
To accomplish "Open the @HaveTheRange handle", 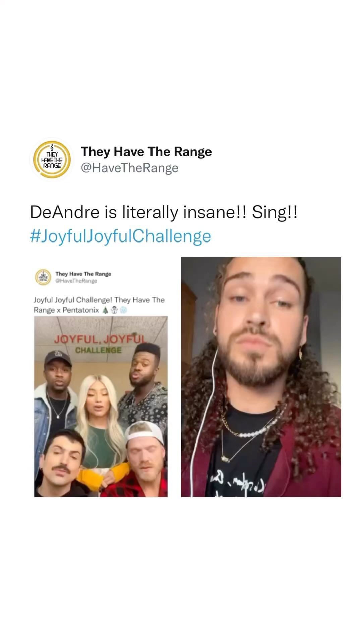I will point(129,168).
